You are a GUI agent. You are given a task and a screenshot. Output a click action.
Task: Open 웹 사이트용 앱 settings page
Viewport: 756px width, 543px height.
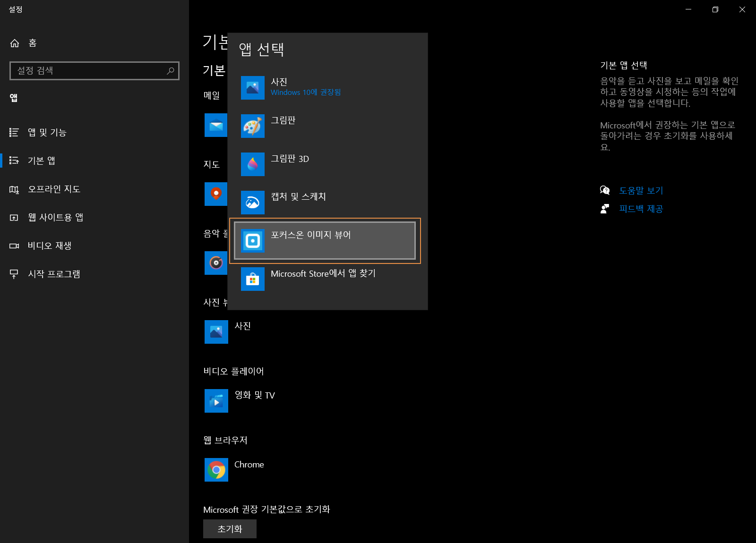click(94, 217)
